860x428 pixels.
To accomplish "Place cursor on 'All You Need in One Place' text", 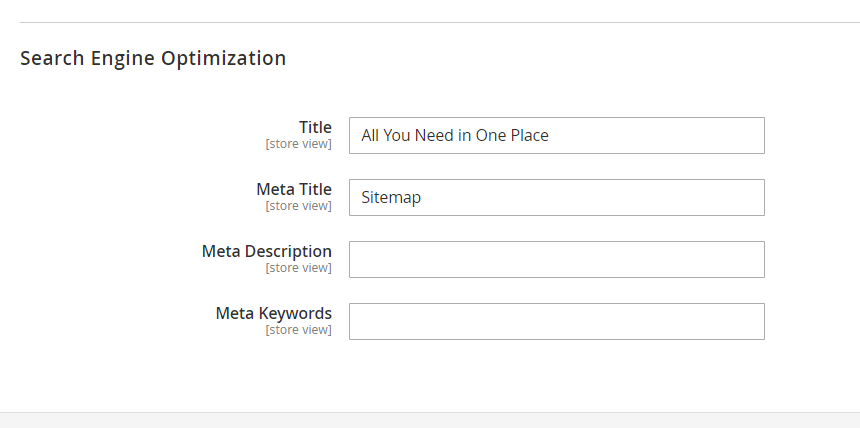I will point(455,136).
